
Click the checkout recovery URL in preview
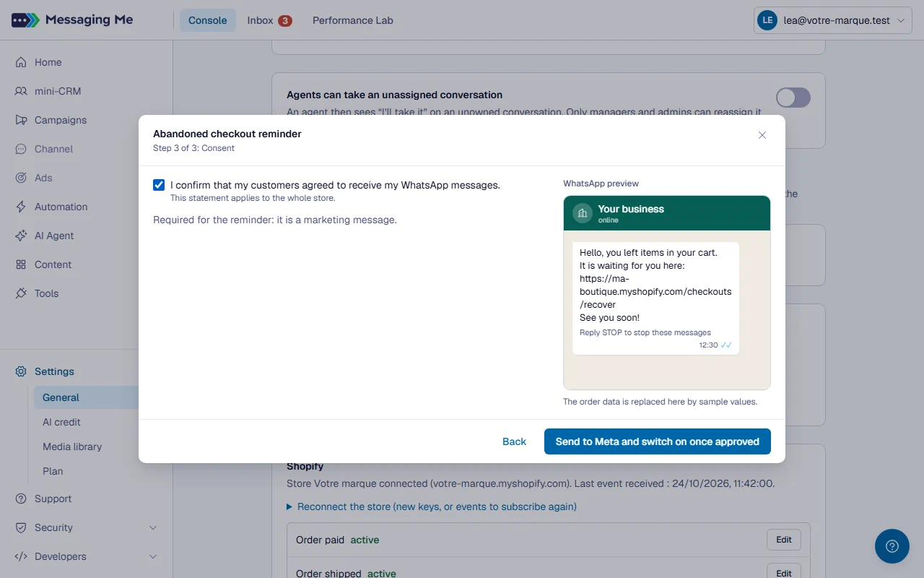pyautogui.click(x=655, y=292)
